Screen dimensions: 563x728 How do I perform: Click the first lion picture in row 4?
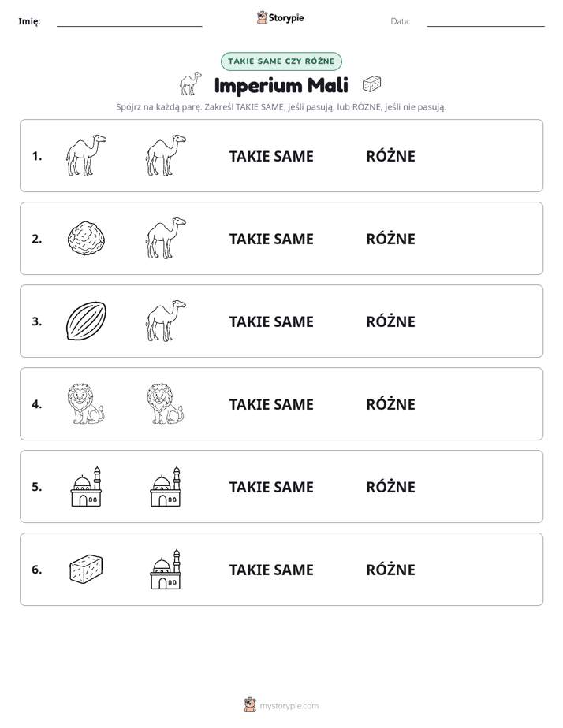tap(86, 403)
